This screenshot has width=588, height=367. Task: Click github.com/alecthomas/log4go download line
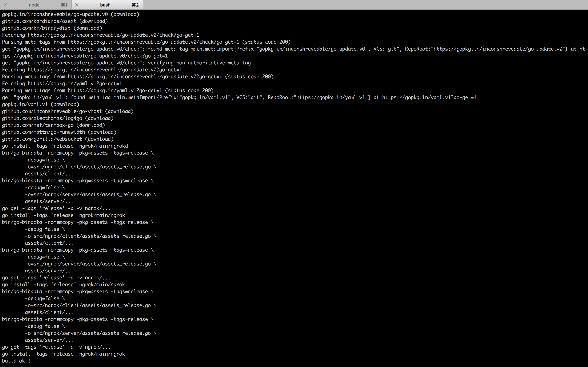pos(58,118)
